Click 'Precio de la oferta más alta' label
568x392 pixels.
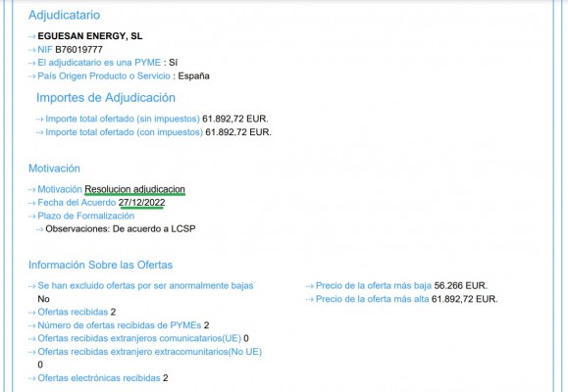373,299
